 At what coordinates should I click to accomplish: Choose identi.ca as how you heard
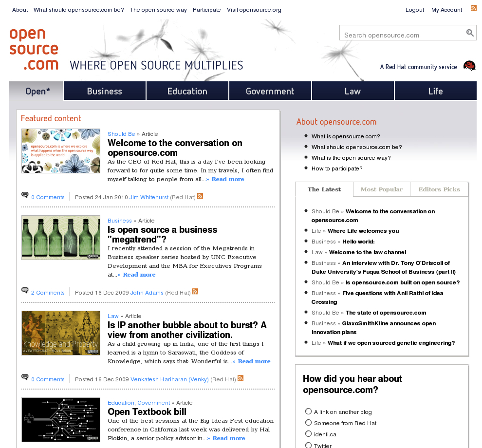tap(308, 433)
